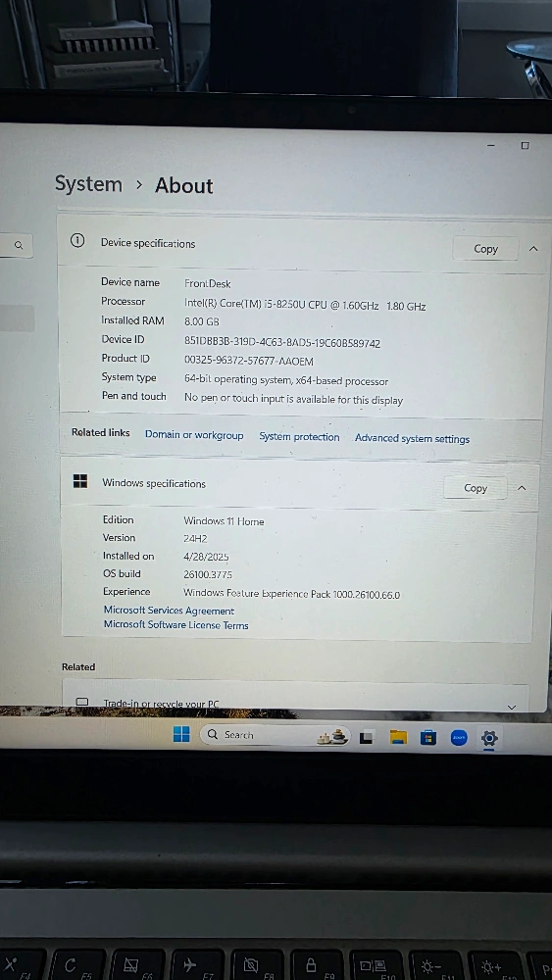Click the Settings gear taskbar icon
This screenshot has height=980, width=552.
click(489, 739)
